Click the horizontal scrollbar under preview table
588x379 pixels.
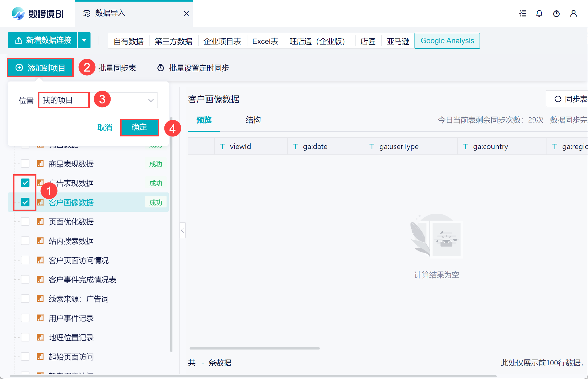[254, 348]
